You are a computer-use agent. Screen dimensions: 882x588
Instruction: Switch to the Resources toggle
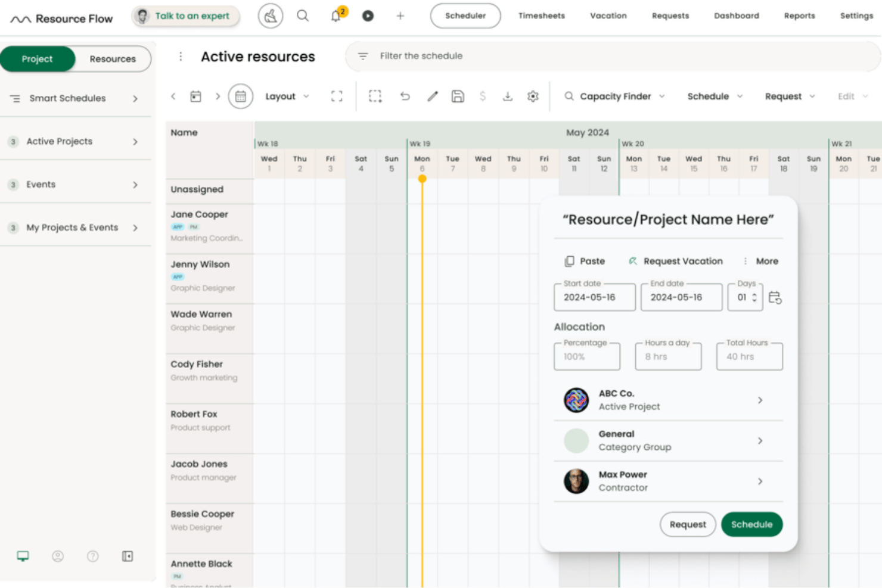113,59
